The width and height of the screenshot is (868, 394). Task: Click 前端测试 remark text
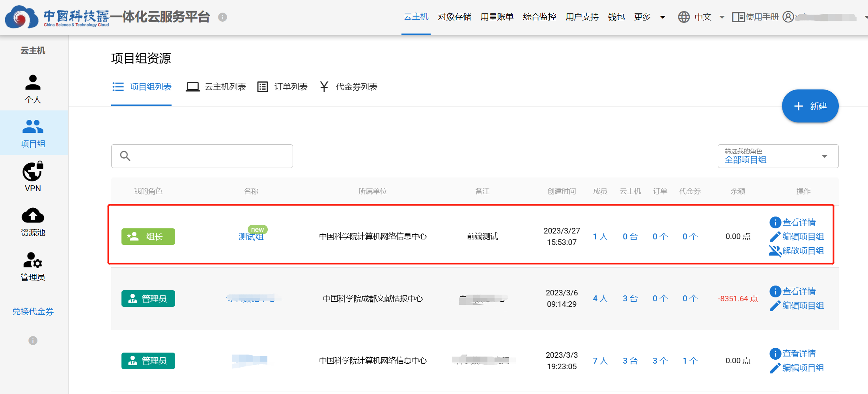point(482,237)
